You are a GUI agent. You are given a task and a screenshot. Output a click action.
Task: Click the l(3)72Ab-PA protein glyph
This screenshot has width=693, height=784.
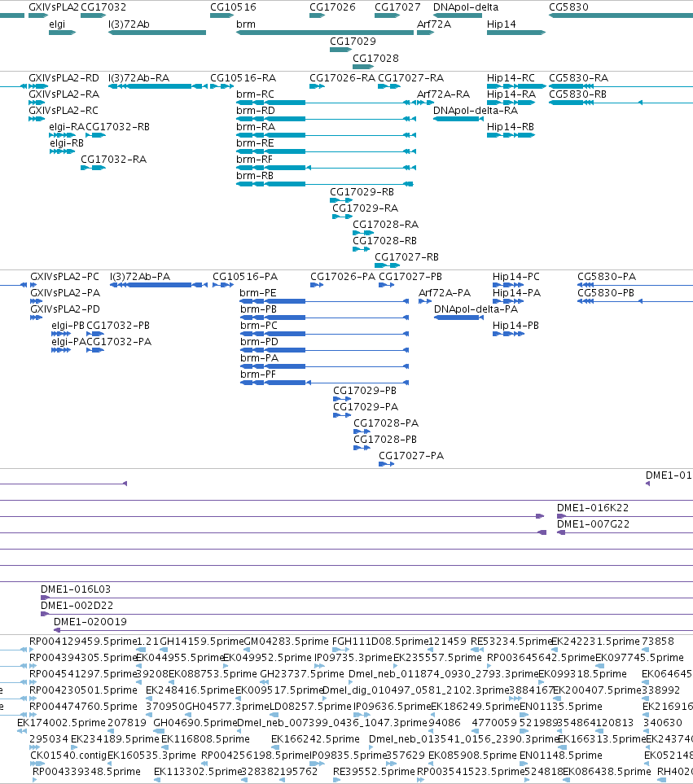coord(159,285)
